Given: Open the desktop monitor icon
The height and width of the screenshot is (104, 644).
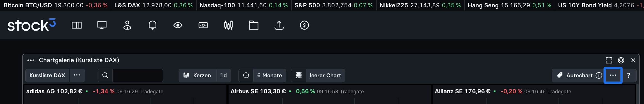Looking at the screenshot, I should [102, 25].
